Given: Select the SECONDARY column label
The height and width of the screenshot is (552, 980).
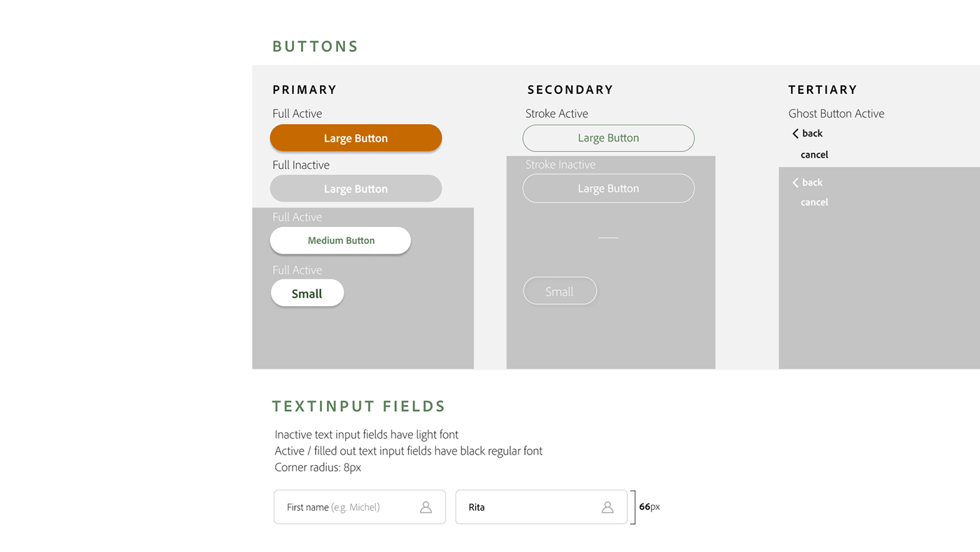Looking at the screenshot, I should (570, 90).
